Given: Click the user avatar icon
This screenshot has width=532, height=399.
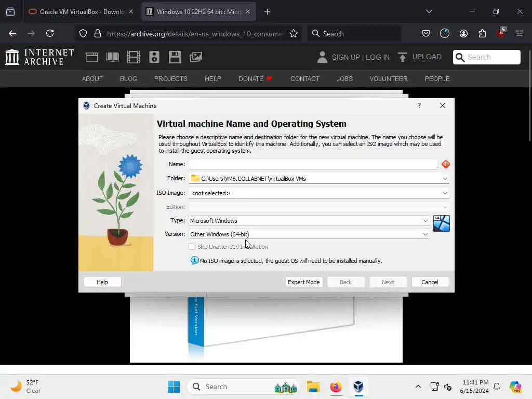Looking at the screenshot, I should coord(322,57).
